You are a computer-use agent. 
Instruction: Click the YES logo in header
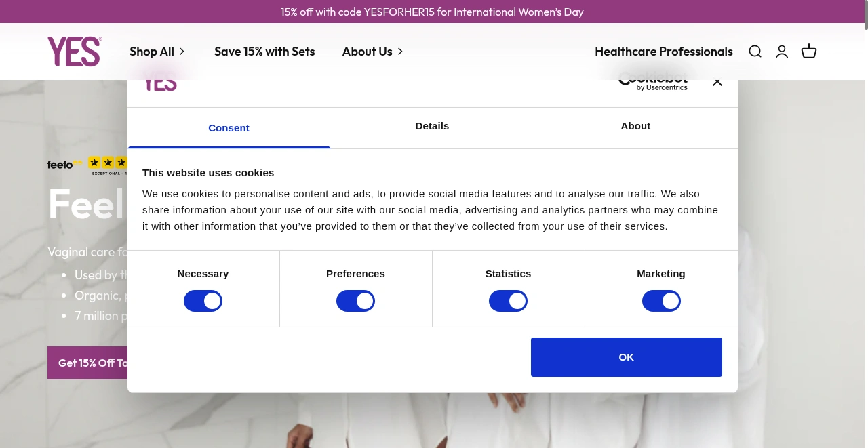[75, 52]
